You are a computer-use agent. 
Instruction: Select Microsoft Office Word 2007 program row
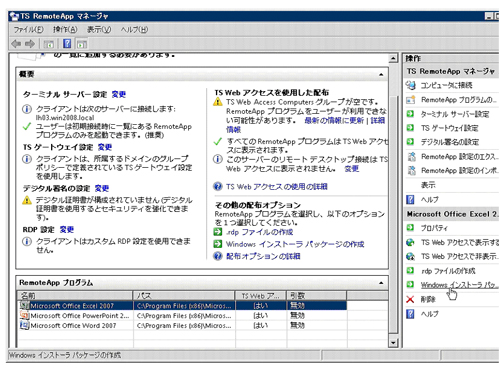click(x=182, y=325)
